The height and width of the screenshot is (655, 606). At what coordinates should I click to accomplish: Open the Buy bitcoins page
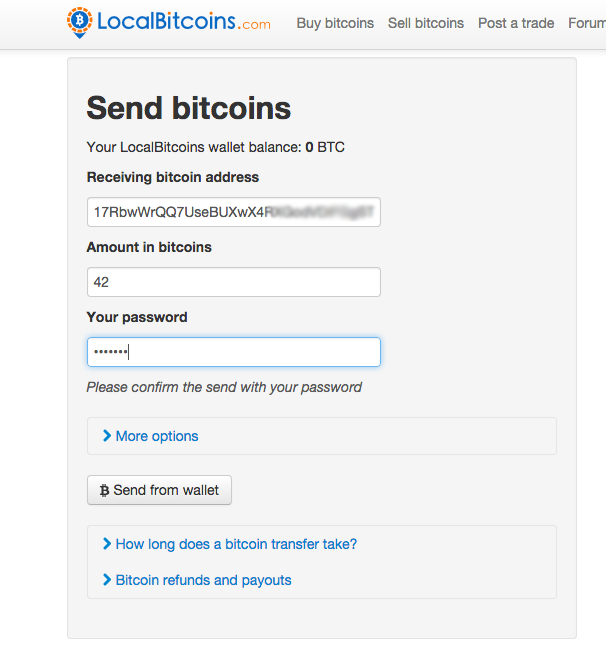pos(335,23)
